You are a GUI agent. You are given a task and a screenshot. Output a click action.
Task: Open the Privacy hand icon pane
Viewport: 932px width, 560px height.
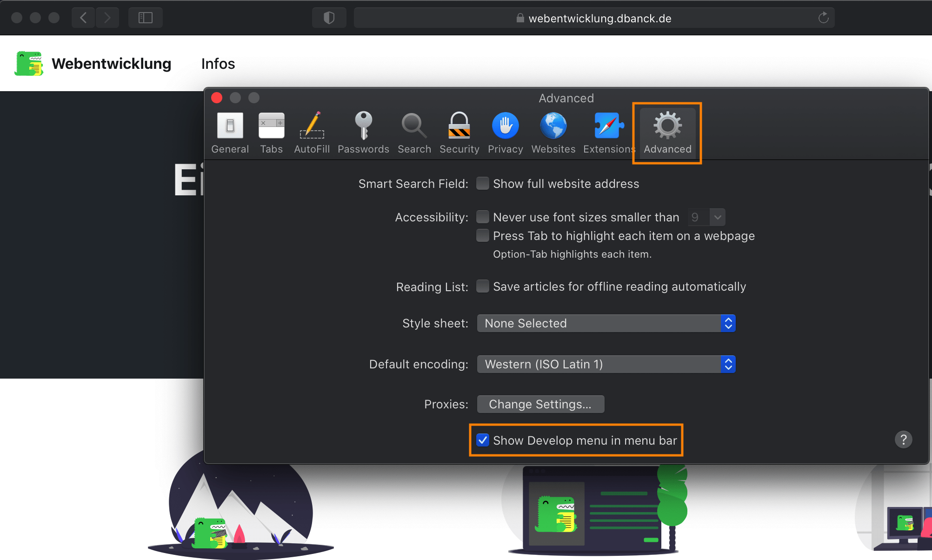coord(505,133)
